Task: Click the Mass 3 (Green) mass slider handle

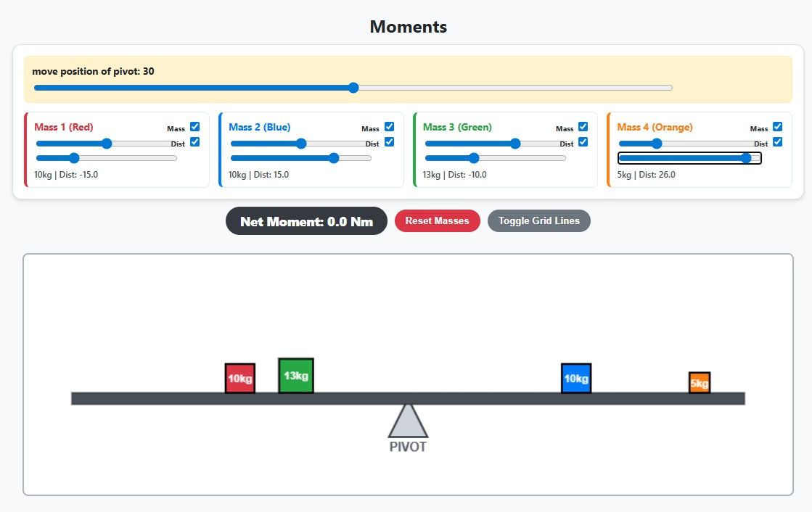Action: pos(515,144)
